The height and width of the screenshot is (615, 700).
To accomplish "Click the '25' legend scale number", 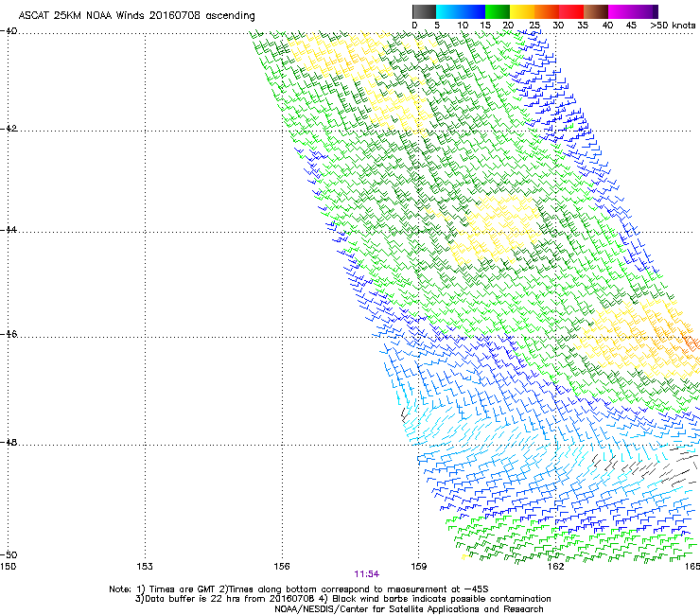I will 534,26.
